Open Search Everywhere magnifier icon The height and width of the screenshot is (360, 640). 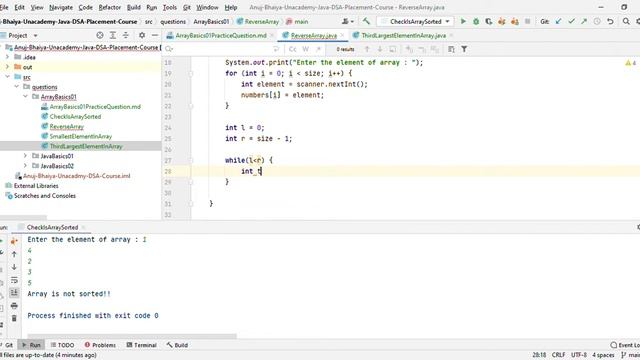coord(626,21)
